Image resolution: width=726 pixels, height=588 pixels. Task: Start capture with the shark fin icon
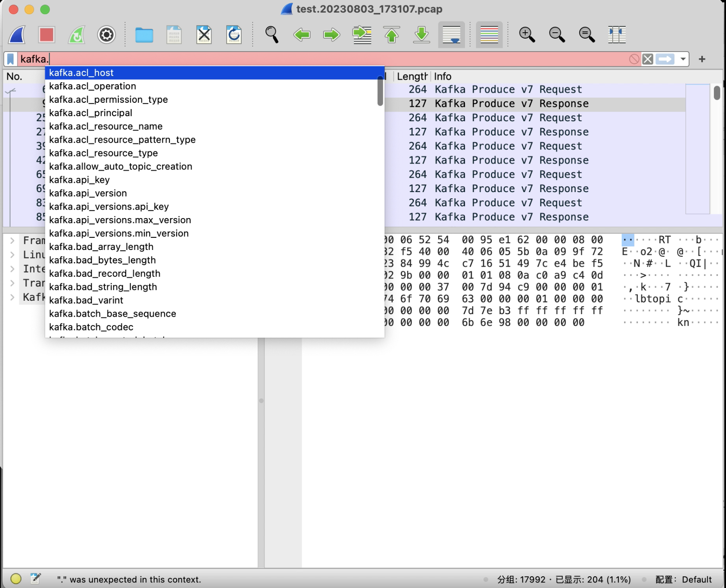pos(17,35)
